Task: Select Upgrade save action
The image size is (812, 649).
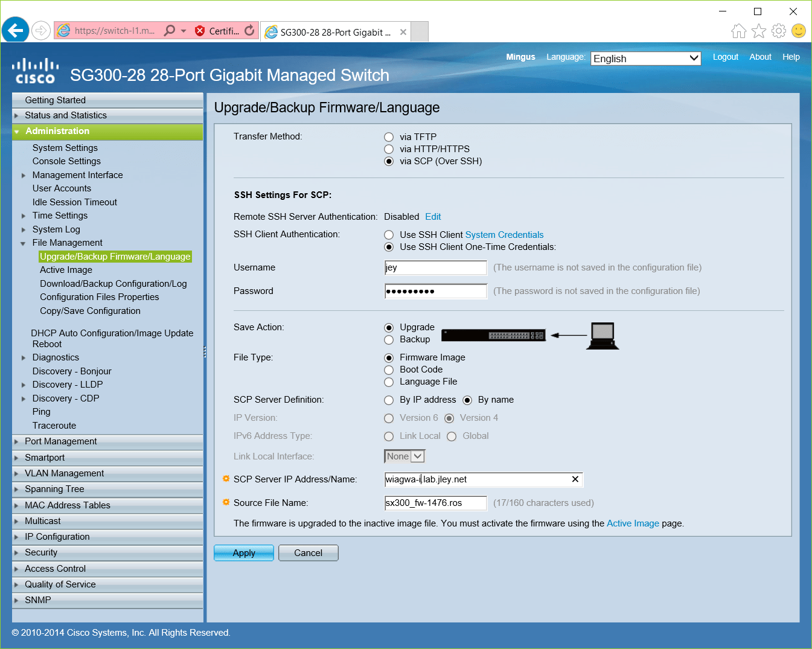Action: (389, 327)
